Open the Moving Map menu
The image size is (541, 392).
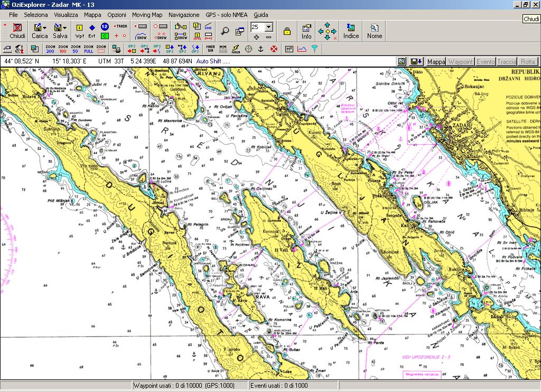[147, 15]
